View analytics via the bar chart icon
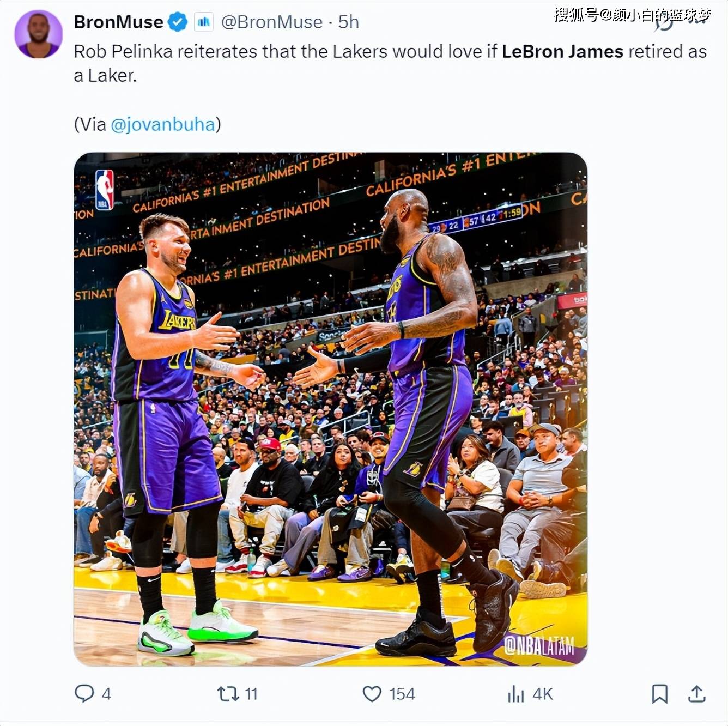Viewport: 728px width, 726px height. point(515,694)
